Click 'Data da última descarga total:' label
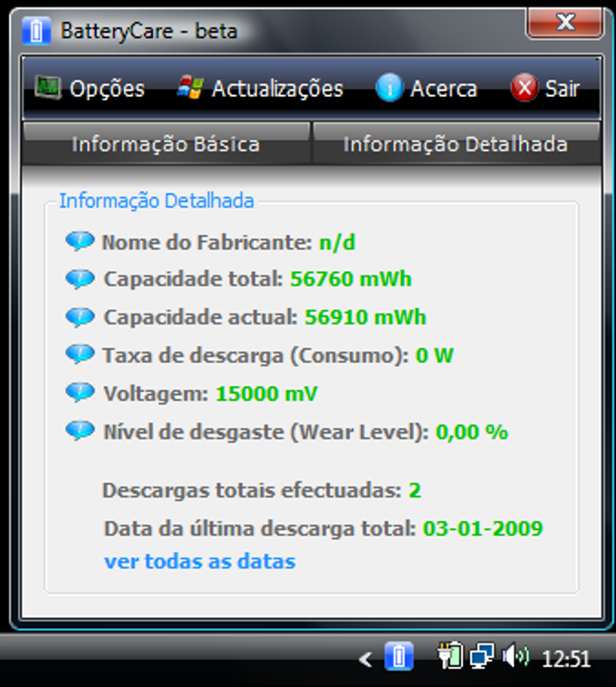Viewport: 616px width, 687px height. (260, 528)
